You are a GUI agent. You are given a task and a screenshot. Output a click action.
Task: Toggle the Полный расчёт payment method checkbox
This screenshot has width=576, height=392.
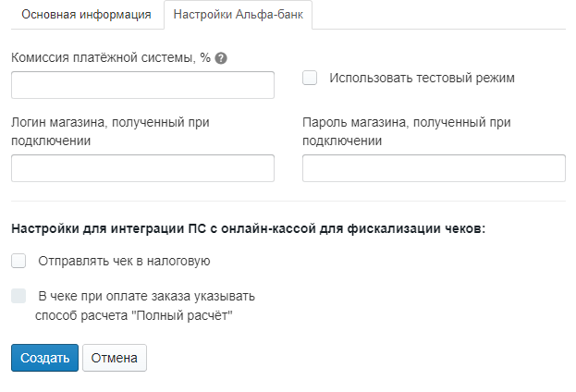[x=18, y=296]
